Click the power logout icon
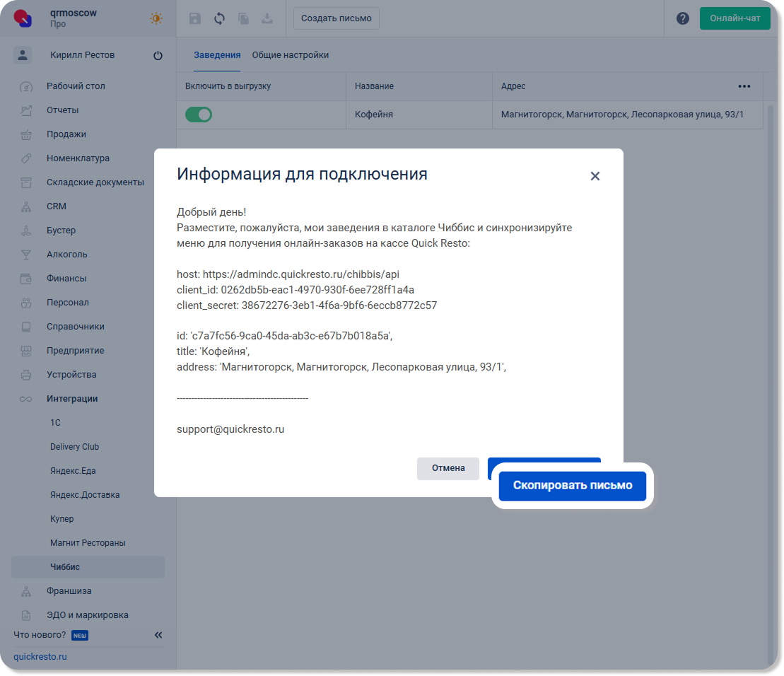784x676 pixels. [x=158, y=56]
